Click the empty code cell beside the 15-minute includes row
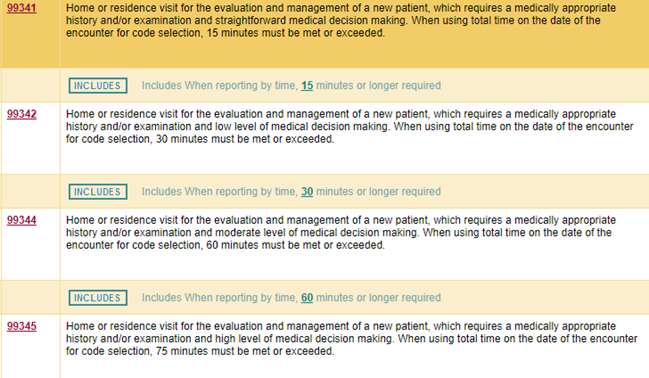649x378 pixels. click(x=31, y=86)
